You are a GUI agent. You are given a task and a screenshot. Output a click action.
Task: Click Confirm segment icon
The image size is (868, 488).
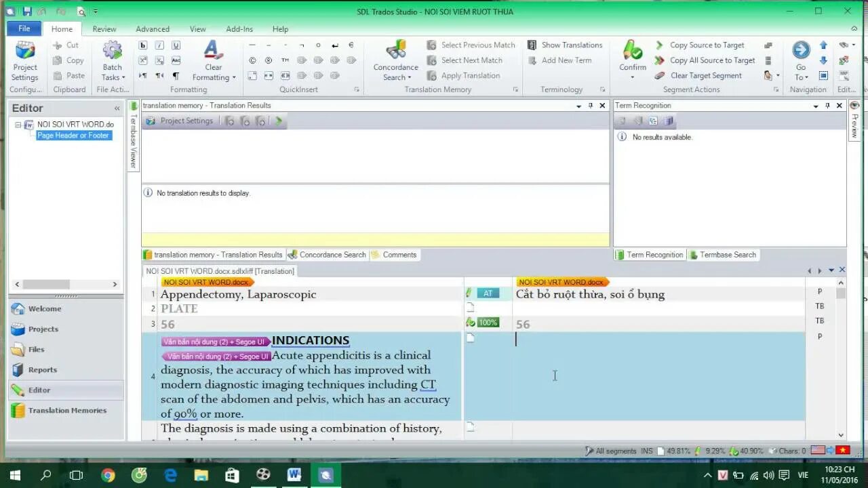click(633, 49)
